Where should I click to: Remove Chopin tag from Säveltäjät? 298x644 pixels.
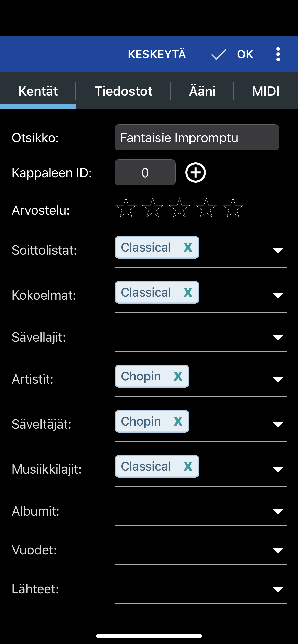(x=178, y=421)
